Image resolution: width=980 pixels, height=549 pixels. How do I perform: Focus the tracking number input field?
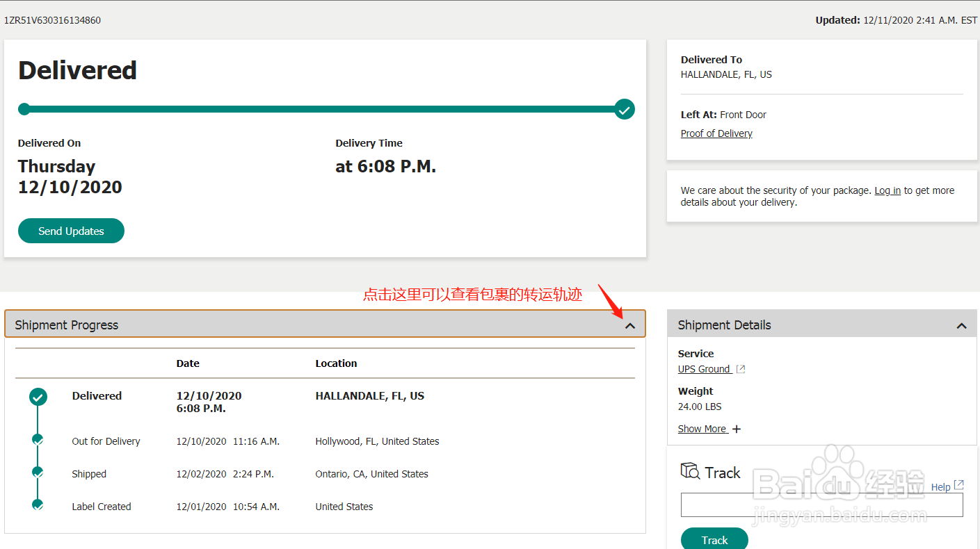click(x=821, y=505)
